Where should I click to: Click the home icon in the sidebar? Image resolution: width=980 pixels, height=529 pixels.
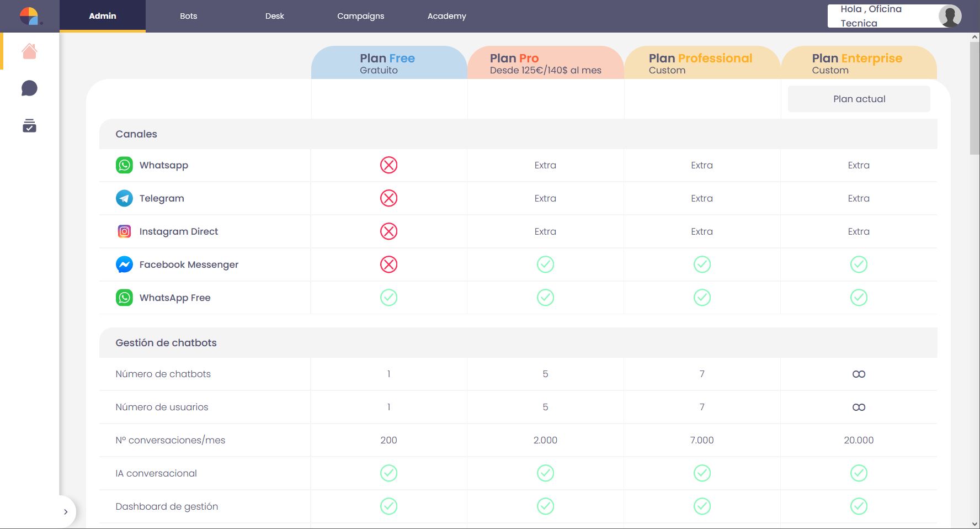(x=29, y=51)
